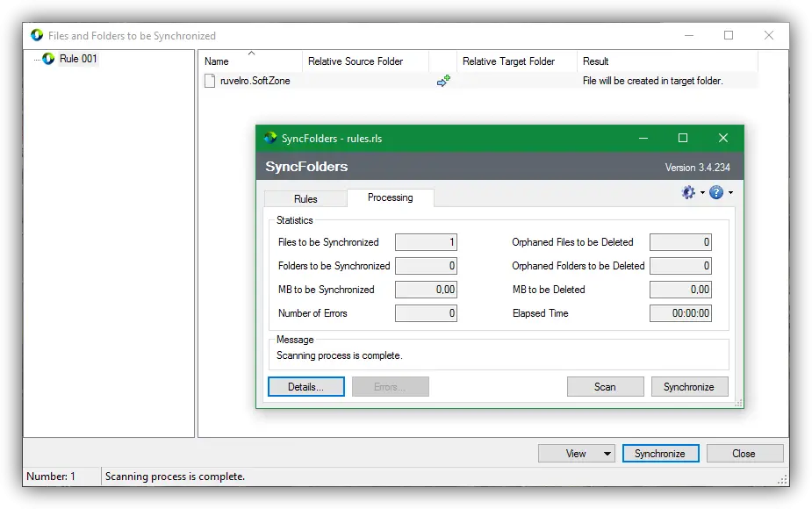Click the Elapsed Time value field
The height and width of the screenshot is (509, 812).
click(680, 313)
